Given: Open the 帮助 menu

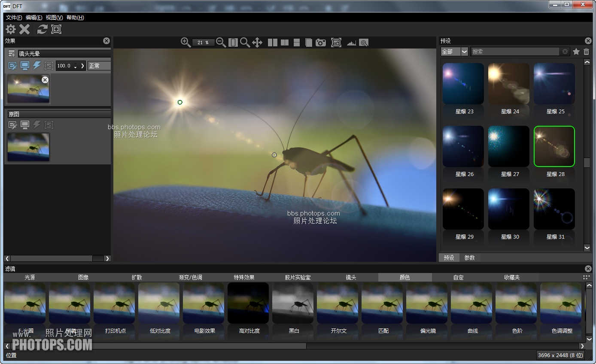Looking at the screenshot, I should click(75, 18).
